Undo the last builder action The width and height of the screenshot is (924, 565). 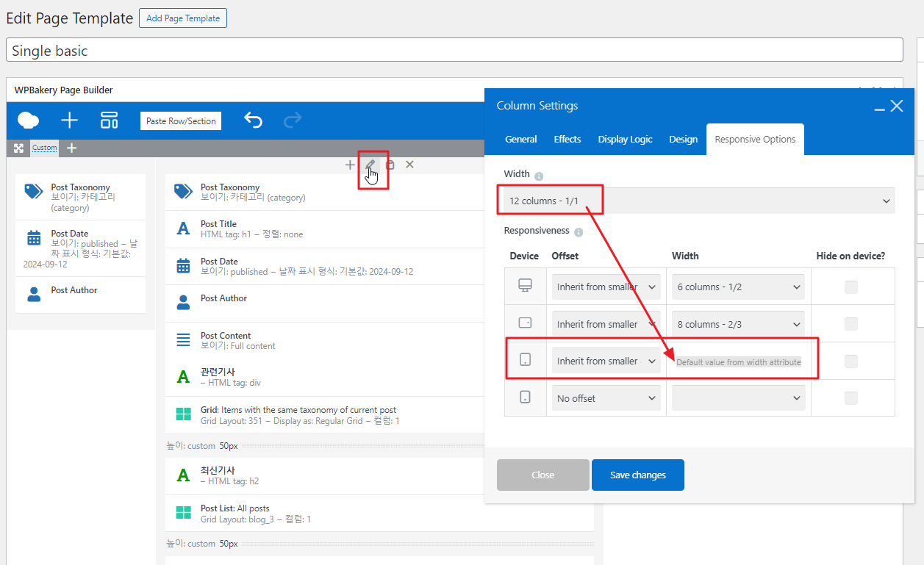[x=253, y=120]
